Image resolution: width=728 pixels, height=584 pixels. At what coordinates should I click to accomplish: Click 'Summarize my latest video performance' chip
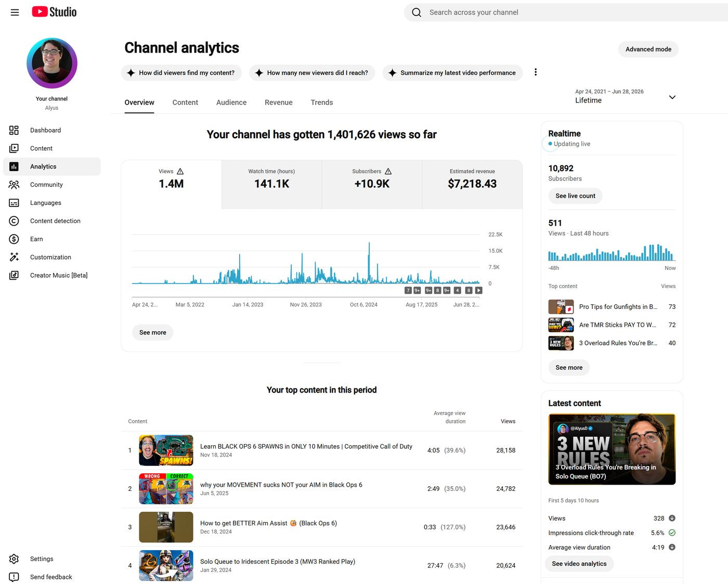452,73
